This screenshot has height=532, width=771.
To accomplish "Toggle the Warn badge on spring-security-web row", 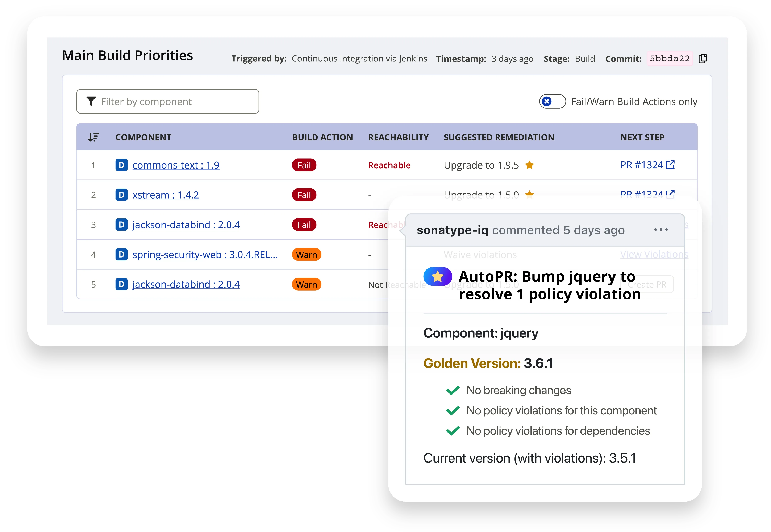I will [x=306, y=254].
